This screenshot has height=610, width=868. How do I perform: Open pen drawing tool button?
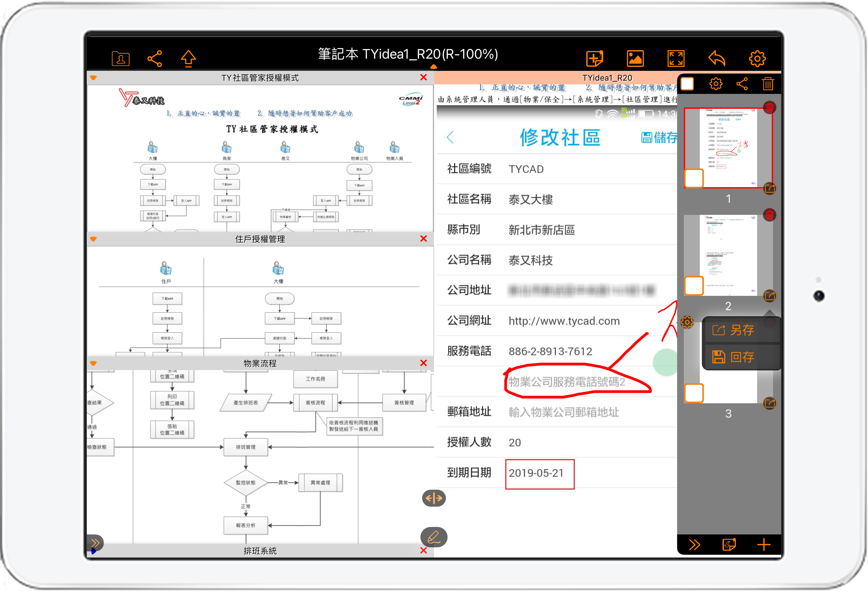point(434,537)
